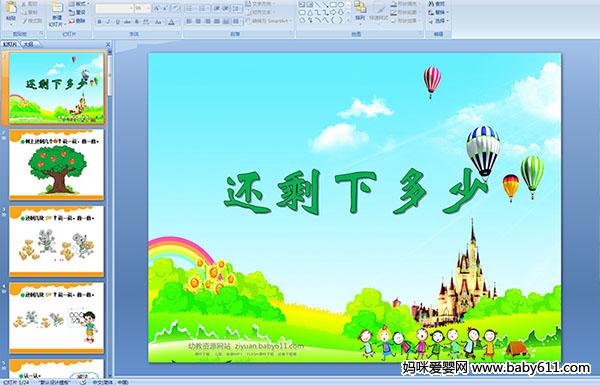600x385 pixels.
Task: Select the oval shape in shapes gallery
Action: pyautogui.click(x=341, y=5)
